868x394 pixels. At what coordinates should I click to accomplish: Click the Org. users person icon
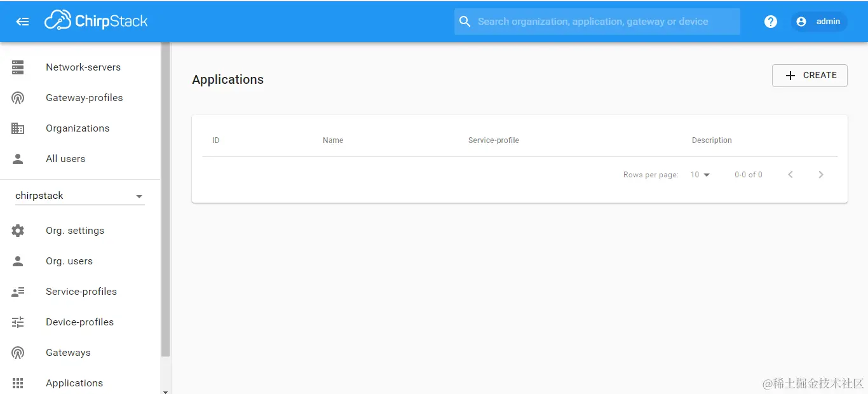18,261
